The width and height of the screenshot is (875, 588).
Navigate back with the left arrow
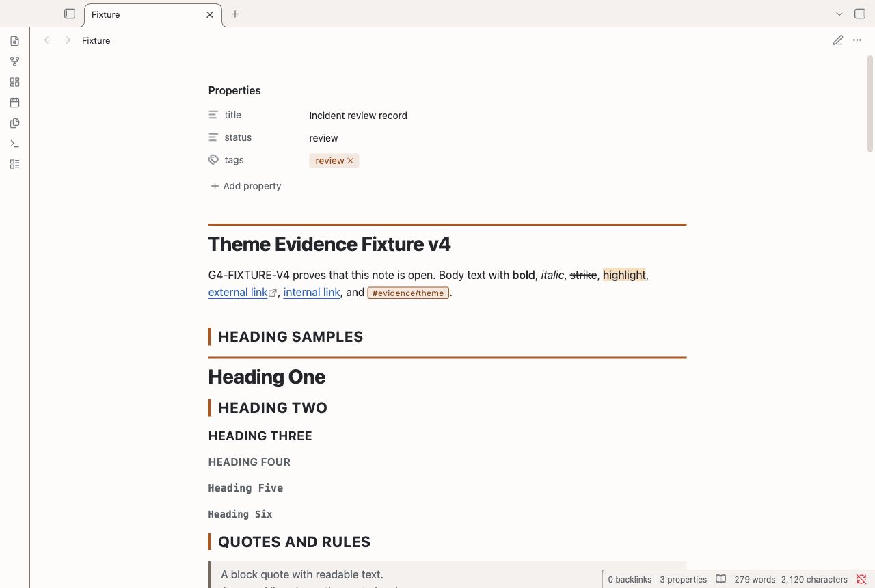coord(48,40)
